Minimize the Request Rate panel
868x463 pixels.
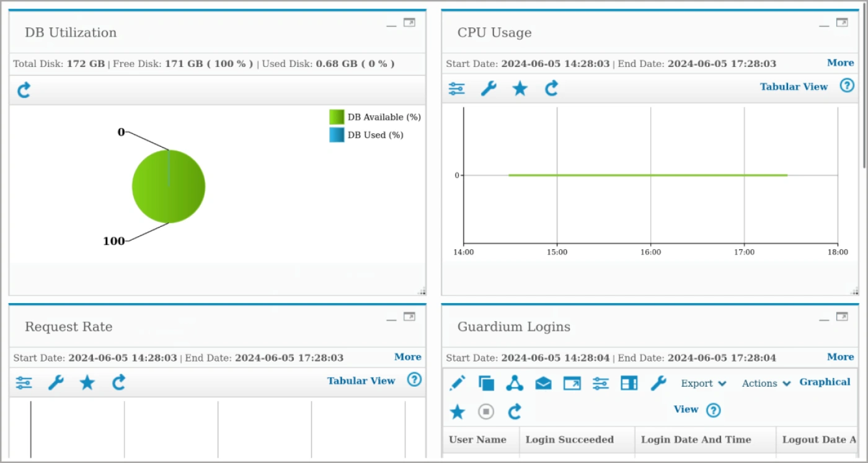coord(391,319)
